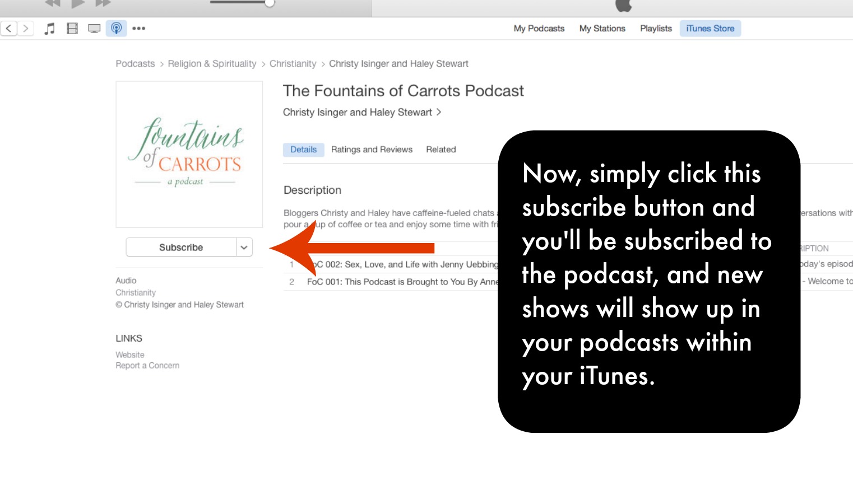Open the Related tab
853x504 pixels.
[x=441, y=150]
